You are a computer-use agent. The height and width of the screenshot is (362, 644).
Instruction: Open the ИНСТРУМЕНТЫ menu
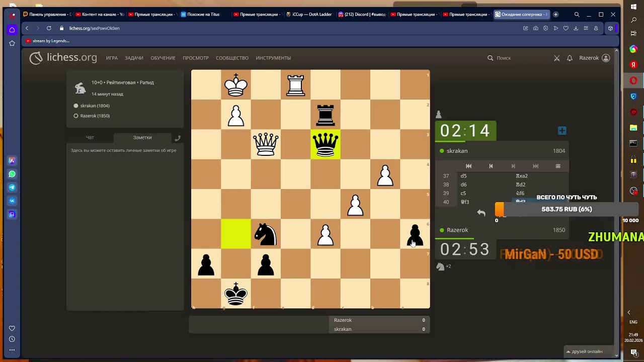pos(273,58)
